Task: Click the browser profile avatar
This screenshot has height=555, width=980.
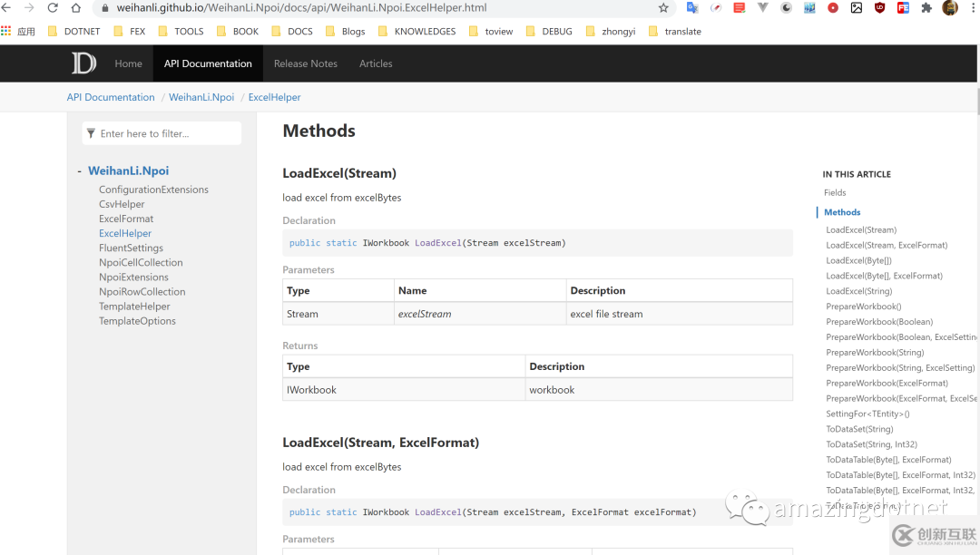Action: click(950, 8)
